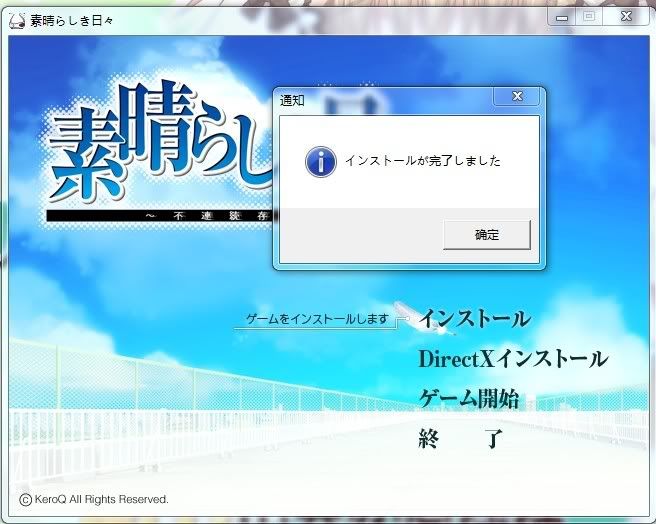Click the application icon in the title bar
656x524 pixels.
(x=18, y=21)
